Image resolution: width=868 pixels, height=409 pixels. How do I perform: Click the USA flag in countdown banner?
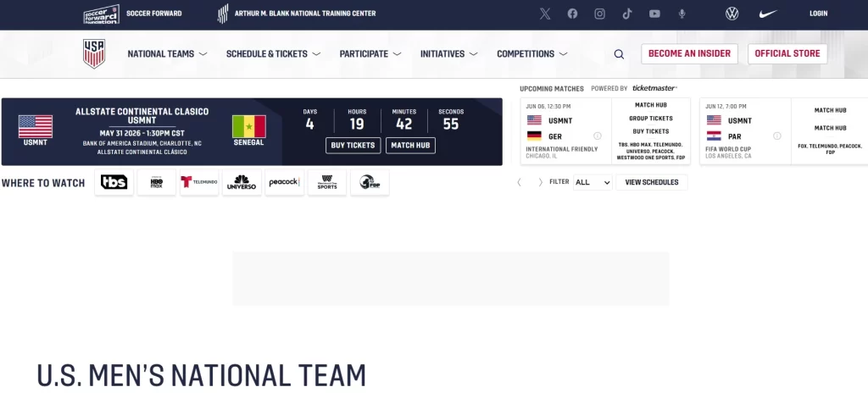36,126
